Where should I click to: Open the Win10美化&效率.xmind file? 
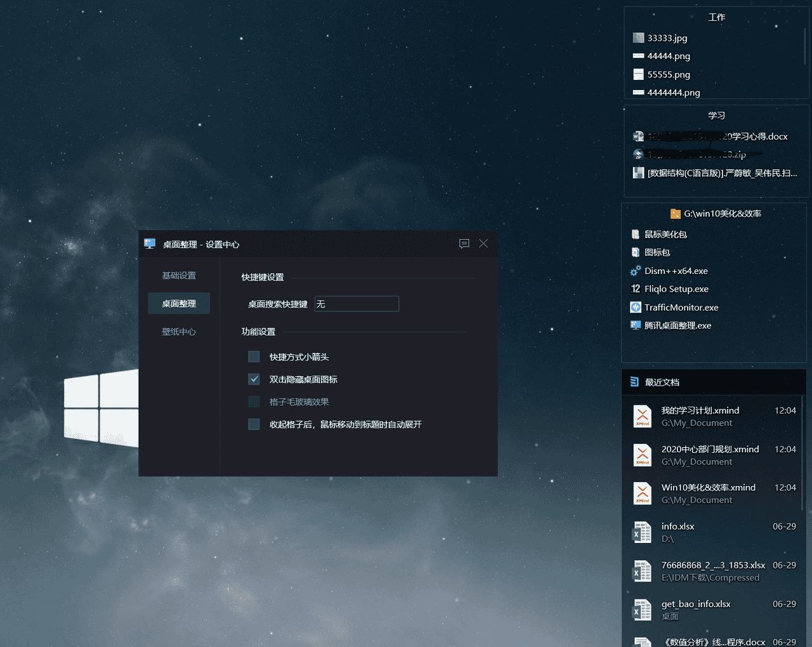pyautogui.click(x=707, y=487)
